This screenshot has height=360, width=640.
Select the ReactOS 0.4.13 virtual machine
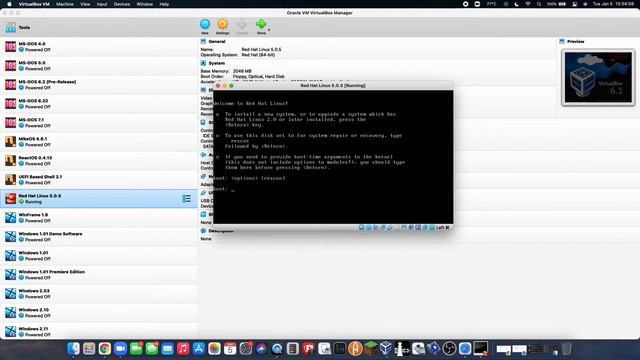point(99,160)
